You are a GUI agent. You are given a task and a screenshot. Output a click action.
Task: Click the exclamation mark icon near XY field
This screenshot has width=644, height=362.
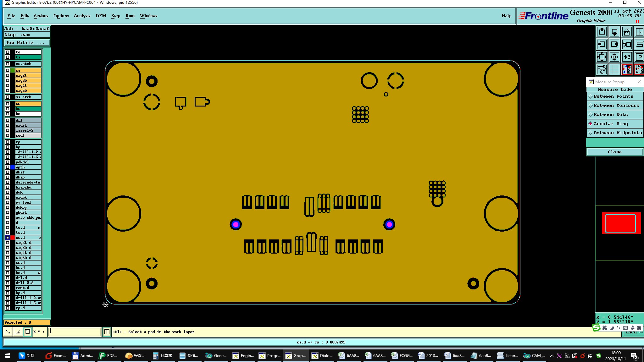coord(107,332)
